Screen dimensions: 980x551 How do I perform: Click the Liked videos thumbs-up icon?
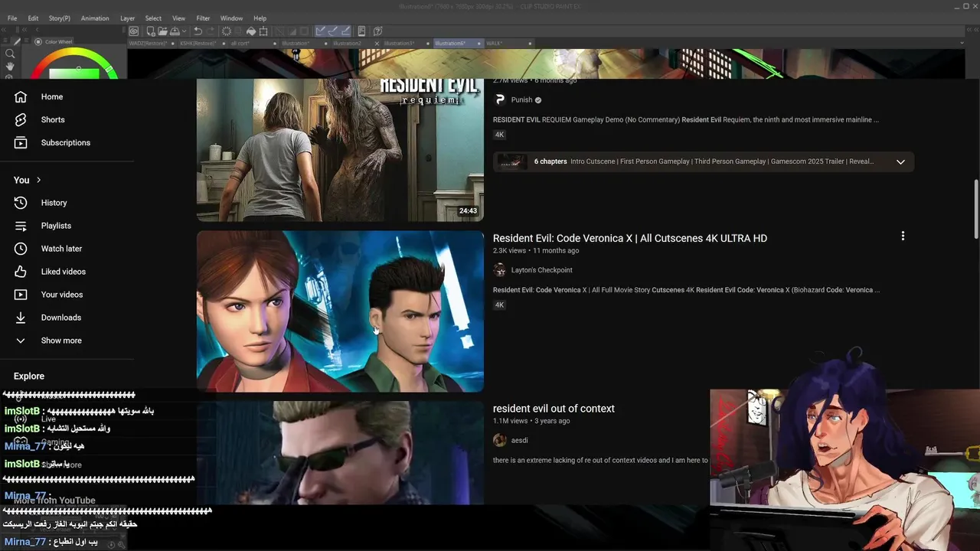[x=21, y=272]
